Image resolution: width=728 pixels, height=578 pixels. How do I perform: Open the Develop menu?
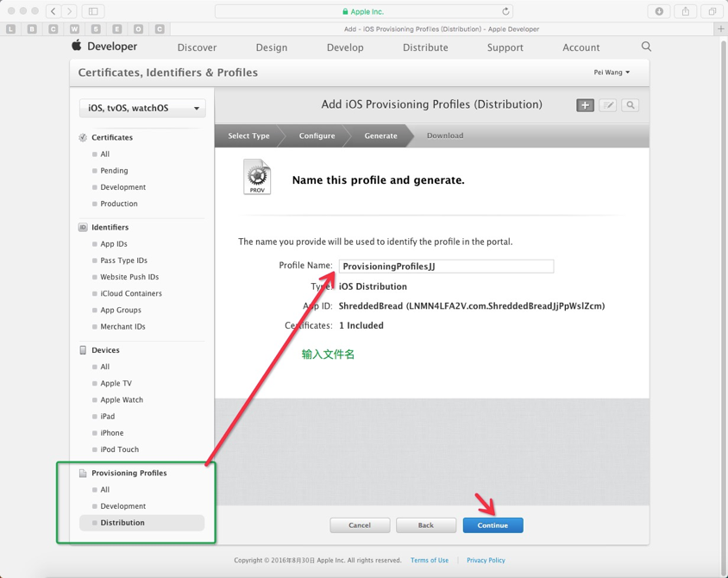(x=345, y=47)
